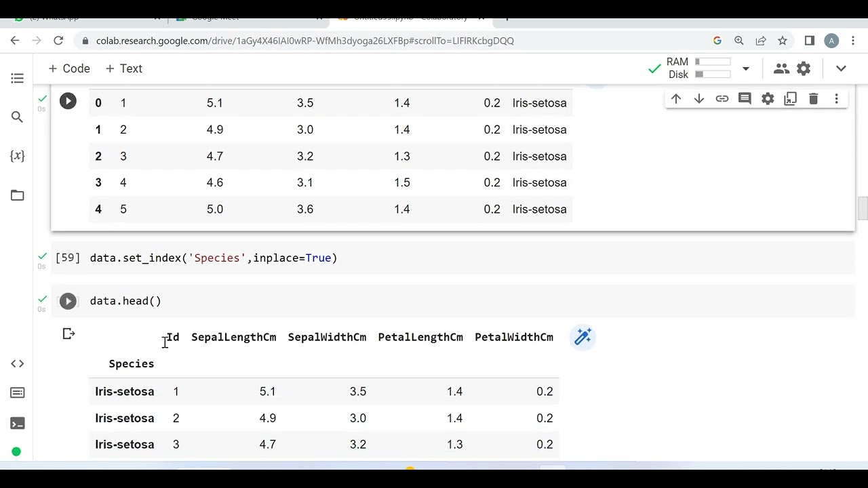Move cell up with arrow icon
The image size is (868, 488).
(x=676, y=99)
